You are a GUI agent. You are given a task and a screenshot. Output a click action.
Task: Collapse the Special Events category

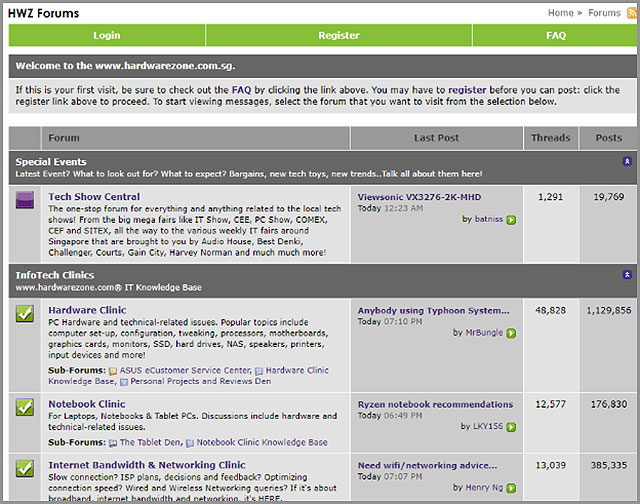click(627, 161)
